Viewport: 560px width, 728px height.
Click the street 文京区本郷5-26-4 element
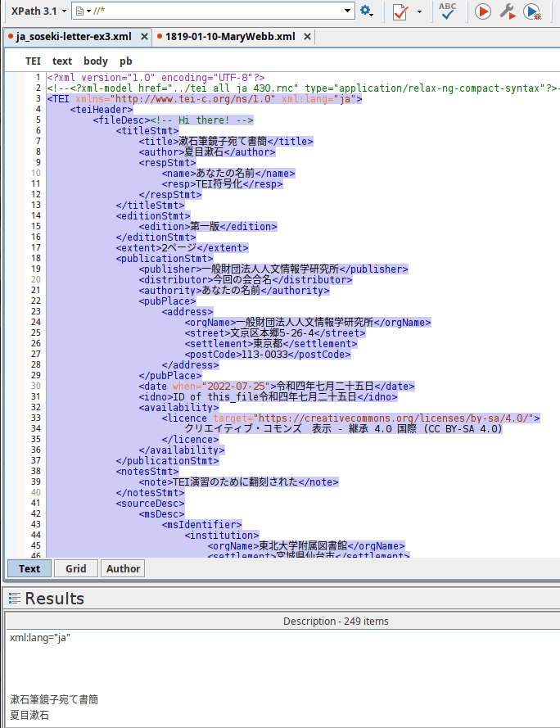click(275, 333)
